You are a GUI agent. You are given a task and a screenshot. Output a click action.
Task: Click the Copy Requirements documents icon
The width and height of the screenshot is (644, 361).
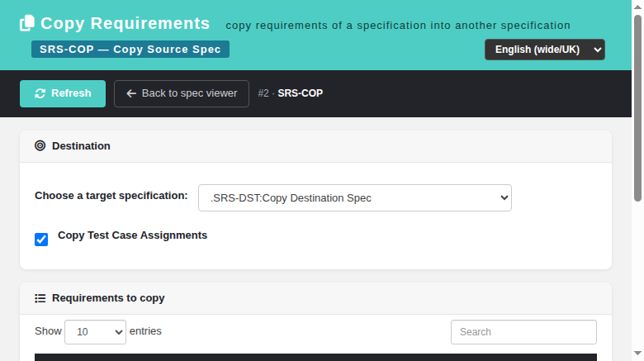tap(27, 23)
